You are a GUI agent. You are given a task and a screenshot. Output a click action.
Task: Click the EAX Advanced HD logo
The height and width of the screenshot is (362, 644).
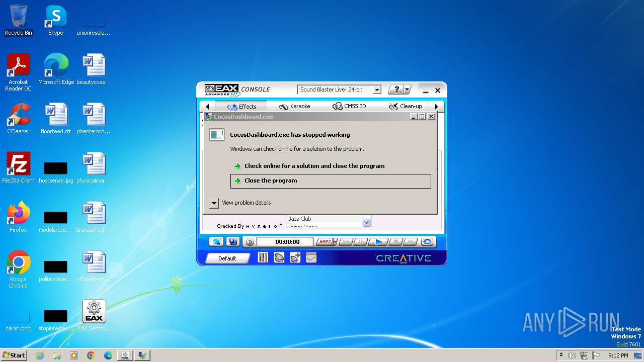[x=222, y=90]
